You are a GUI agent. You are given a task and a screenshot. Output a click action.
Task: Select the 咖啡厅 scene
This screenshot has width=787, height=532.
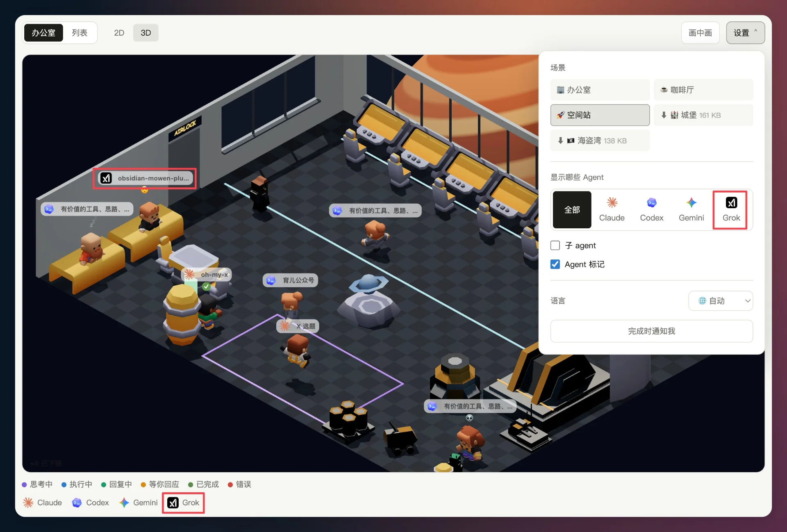tap(703, 90)
